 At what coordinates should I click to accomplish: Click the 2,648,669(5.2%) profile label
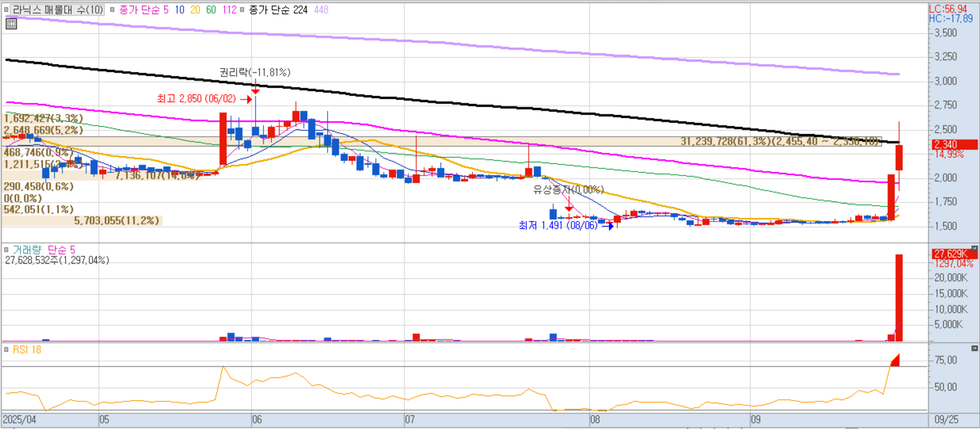43,130
